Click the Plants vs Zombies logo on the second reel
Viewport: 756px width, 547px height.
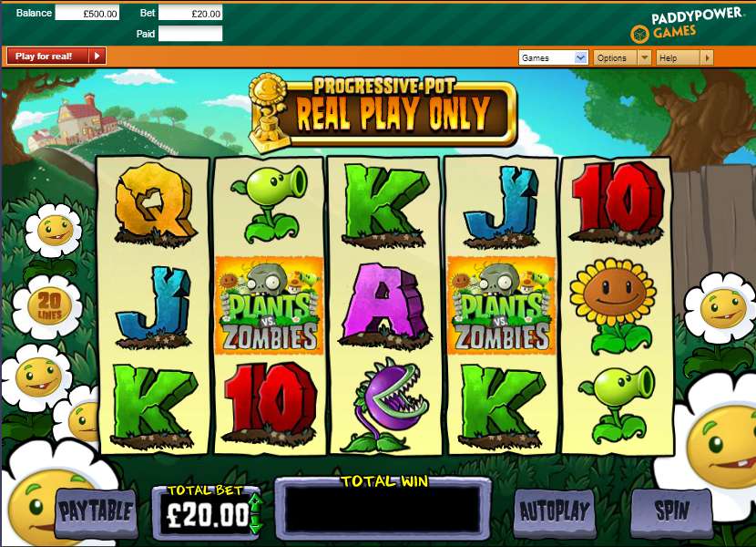coord(269,305)
